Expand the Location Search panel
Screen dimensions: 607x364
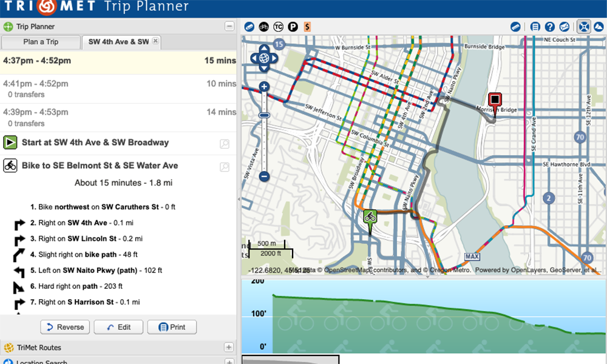pyautogui.click(x=229, y=362)
